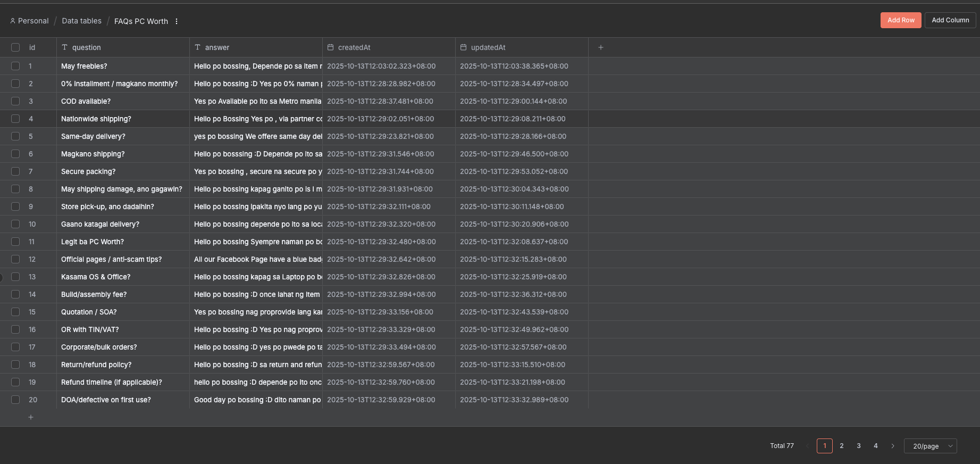The height and width of the screenshot is (464, 980).
Task: Open the Personal breadcrumb link
Action: [33, 21]
